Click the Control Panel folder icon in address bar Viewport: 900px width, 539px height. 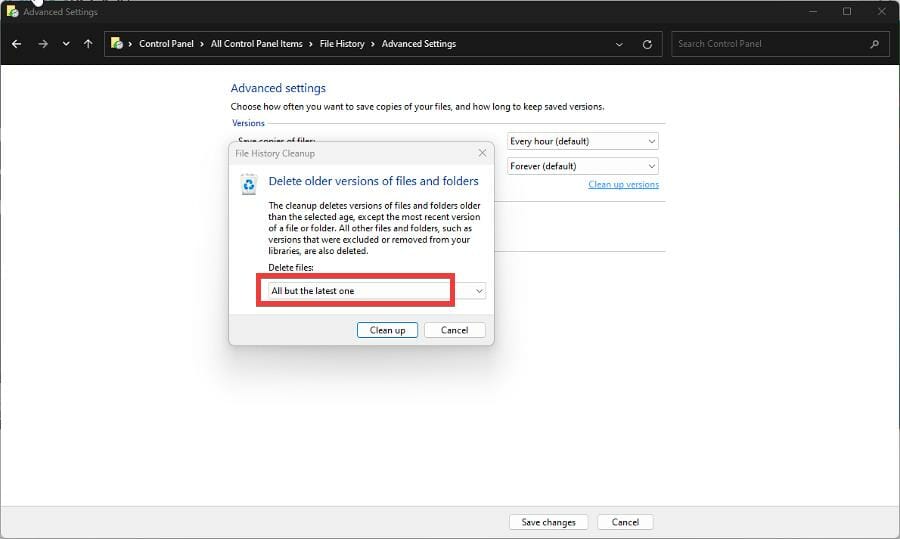117,44
